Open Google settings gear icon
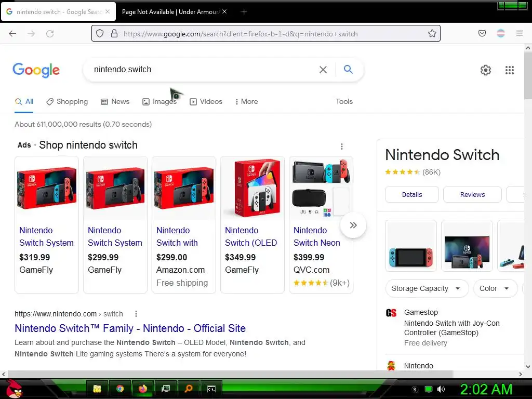The width and height of the screenshot is (532, 399). [x=486, y=70]
